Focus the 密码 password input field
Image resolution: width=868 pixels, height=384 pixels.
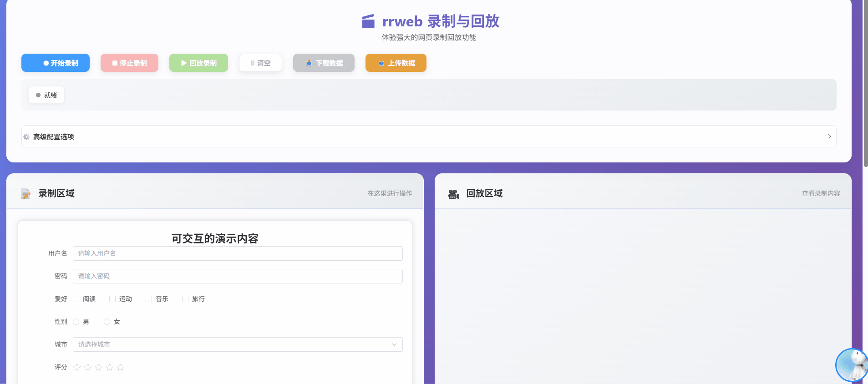238,276
